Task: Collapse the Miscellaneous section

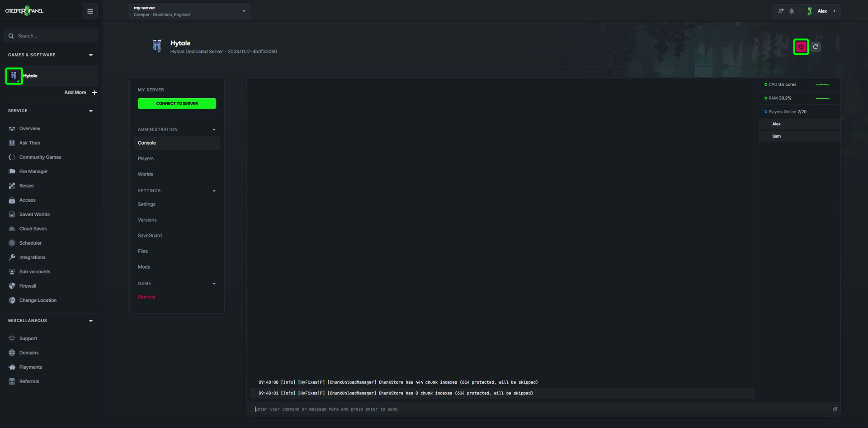Action: [x=91, y=321]
